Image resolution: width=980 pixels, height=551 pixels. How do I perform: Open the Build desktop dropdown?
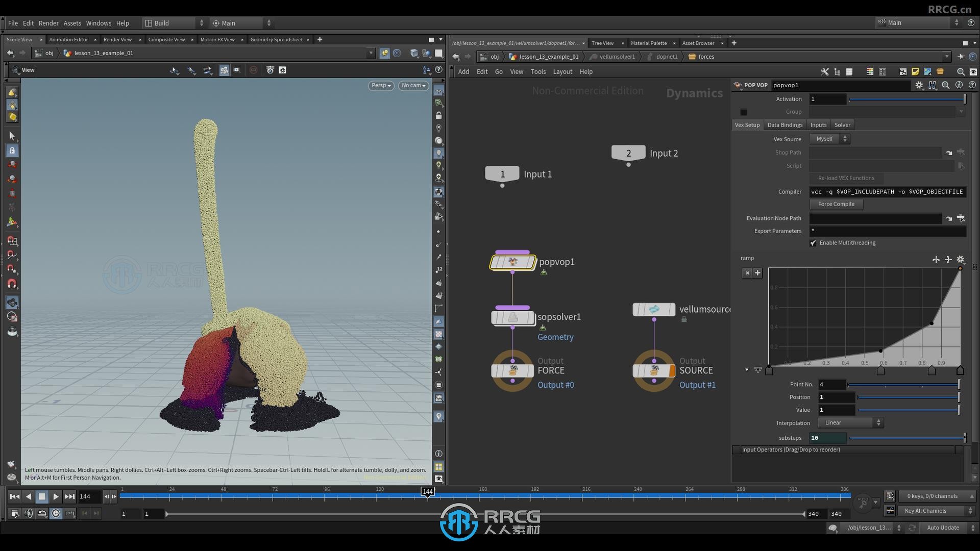coord(174,23)
